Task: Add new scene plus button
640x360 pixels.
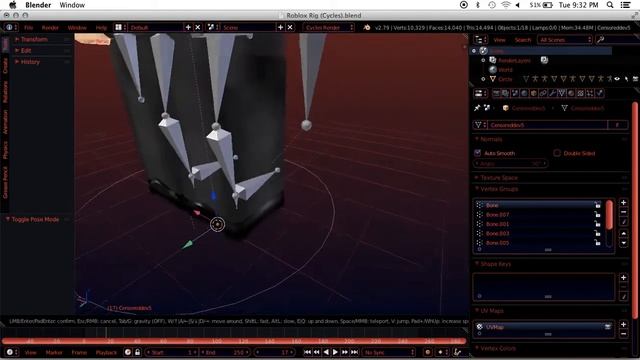Action: [280, 27]
